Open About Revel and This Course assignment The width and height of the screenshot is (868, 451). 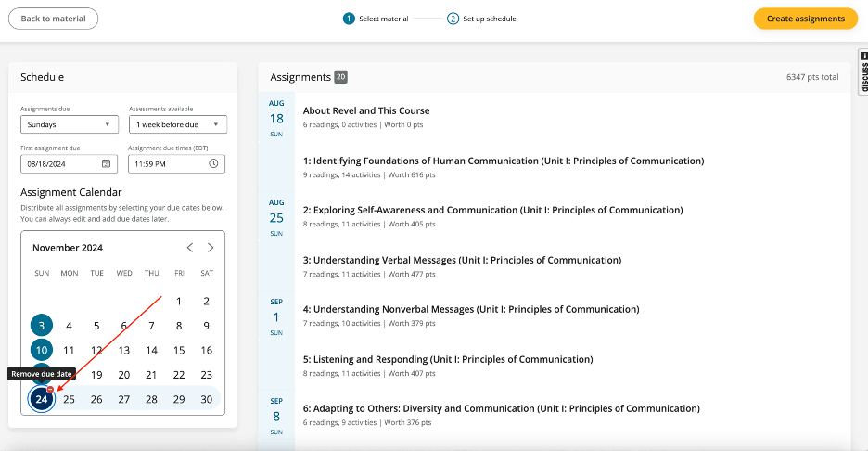[366, 110]
